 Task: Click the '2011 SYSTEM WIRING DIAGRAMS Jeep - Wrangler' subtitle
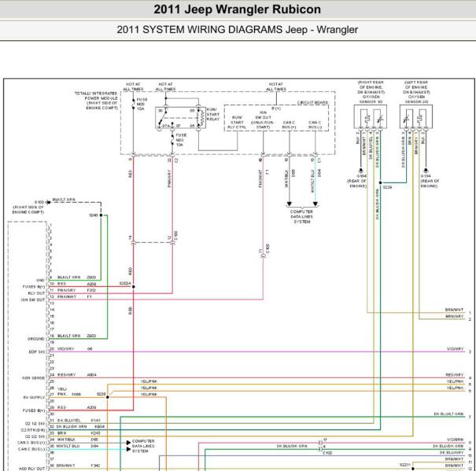tap(237, 30)
